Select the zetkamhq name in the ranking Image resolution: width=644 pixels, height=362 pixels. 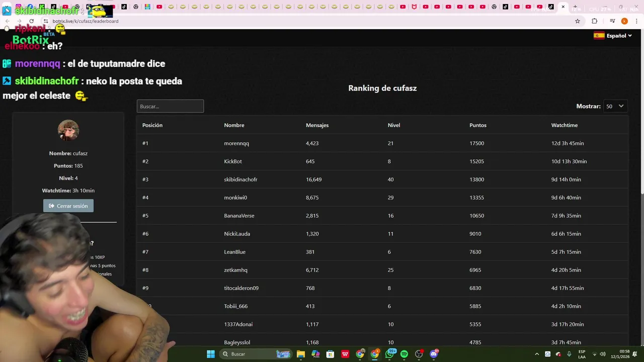point(235,270)
